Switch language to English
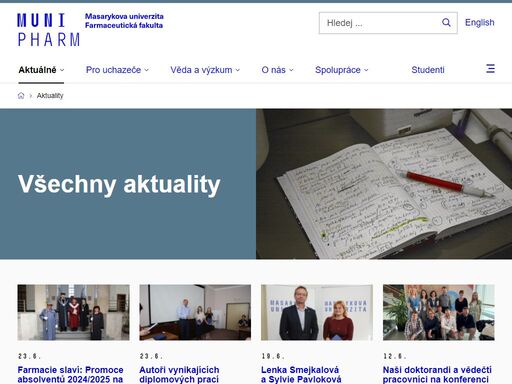The width and height of the screenshot is (512, 384). click(x=479, y=23)
